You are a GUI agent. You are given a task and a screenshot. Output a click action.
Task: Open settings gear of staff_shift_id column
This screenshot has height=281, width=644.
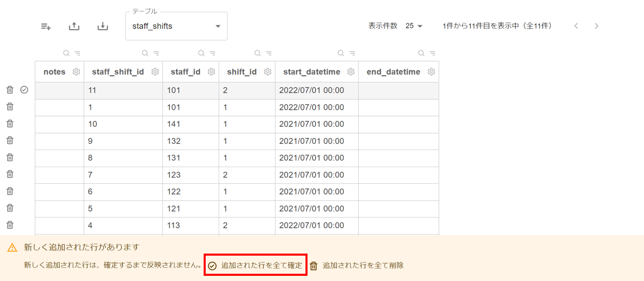(x=155, y=72)
